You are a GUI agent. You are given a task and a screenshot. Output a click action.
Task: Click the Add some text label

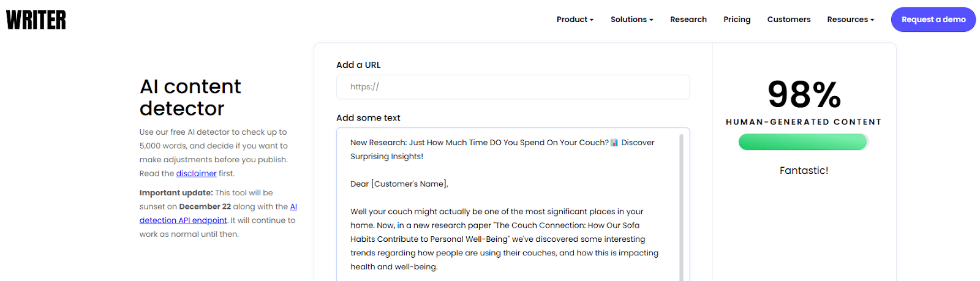pyautogui.click(x=368, y=118)
